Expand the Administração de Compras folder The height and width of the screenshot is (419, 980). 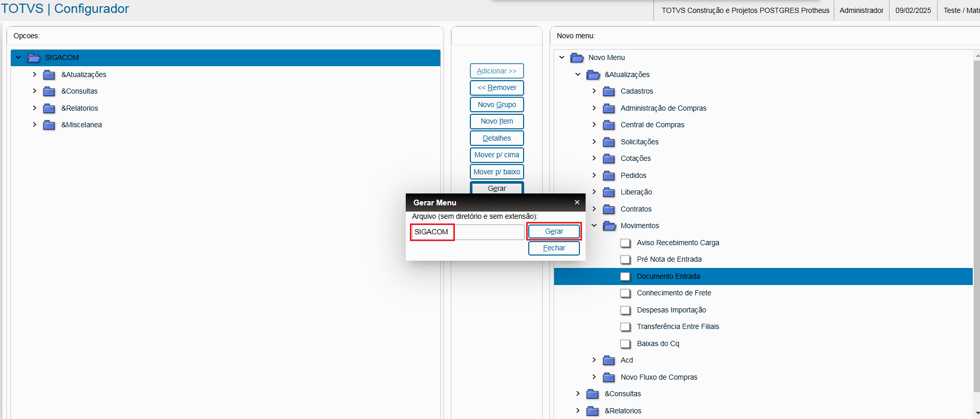(x=594, y=108)
